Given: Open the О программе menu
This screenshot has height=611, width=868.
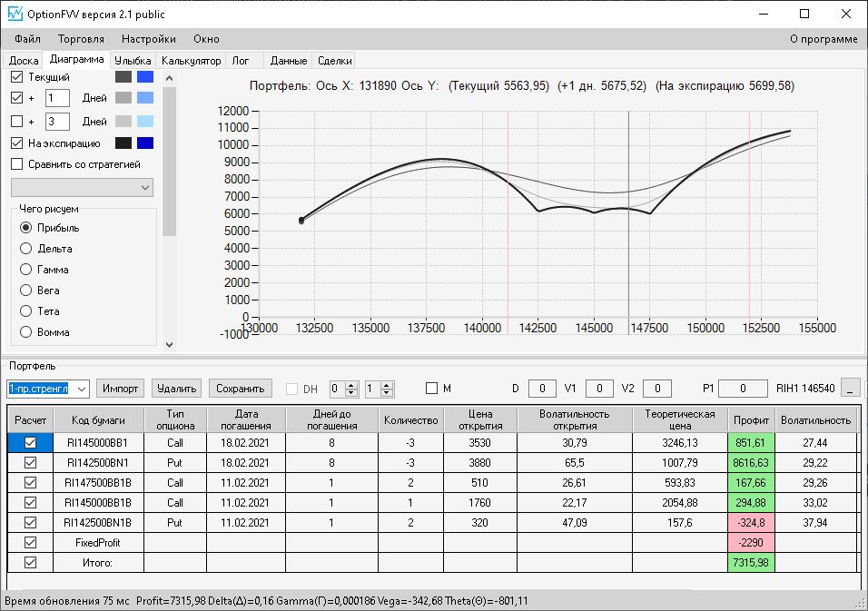Looking at the screenshot, I should coord(824,39).
